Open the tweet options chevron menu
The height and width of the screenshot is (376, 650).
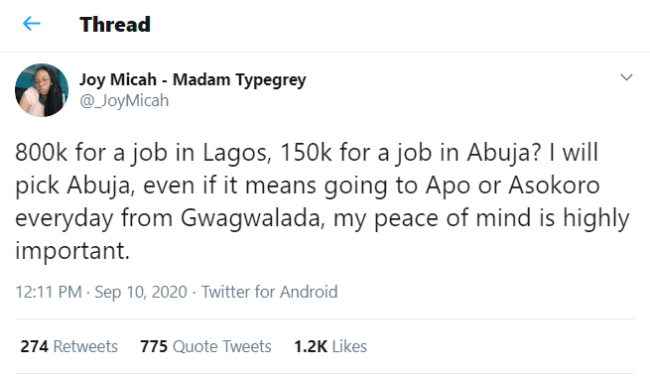626,77
